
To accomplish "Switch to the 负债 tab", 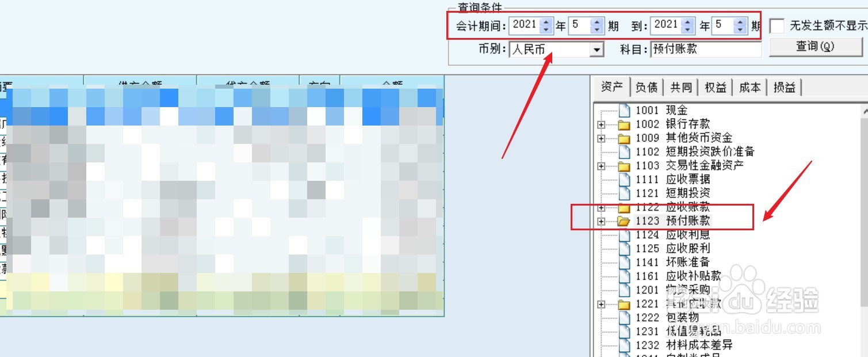I will 647,88.
